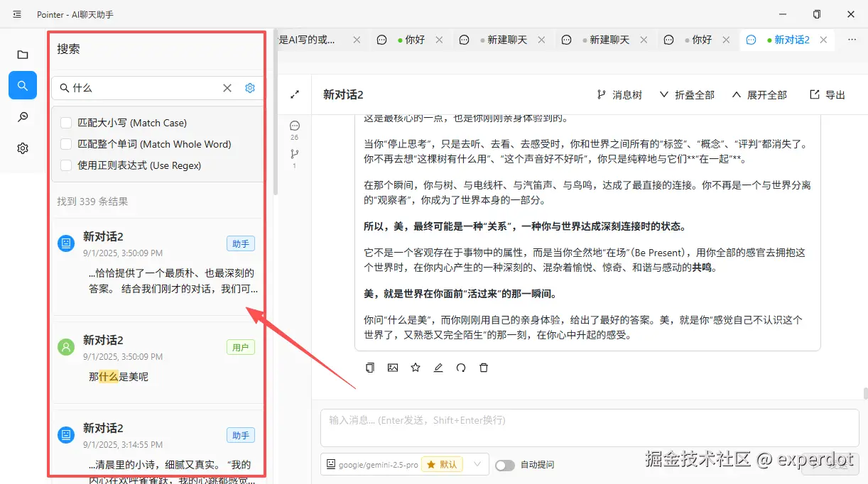Click the 新对话2 conversation title header
The width and height of the screenshot is (868, 484).
(x=343, y=94)
